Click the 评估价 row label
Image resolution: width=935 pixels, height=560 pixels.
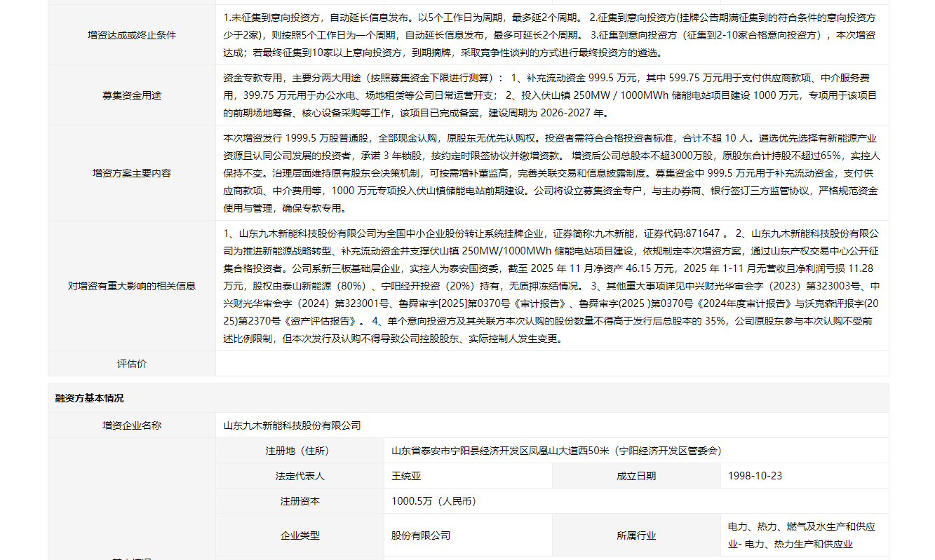[132, 364]
